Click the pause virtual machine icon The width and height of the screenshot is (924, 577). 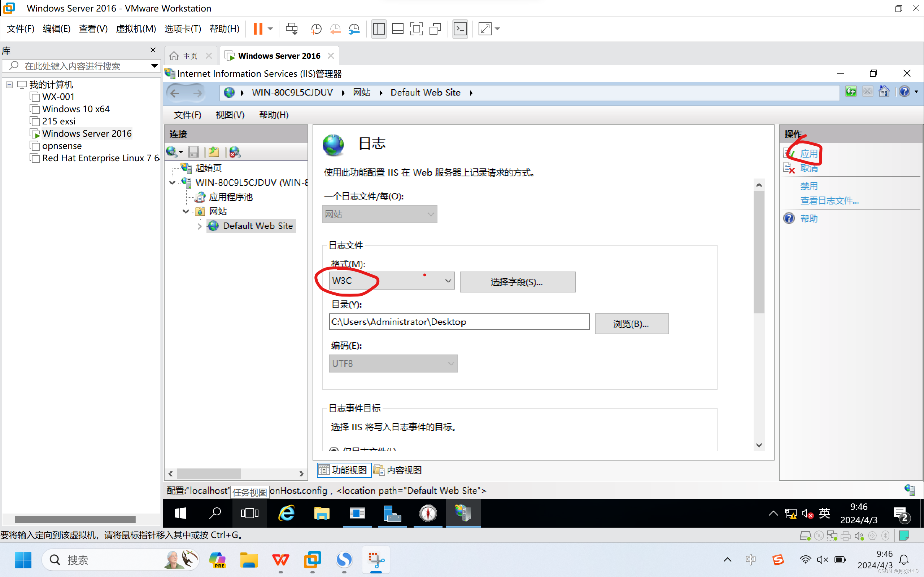pos(258,29)
